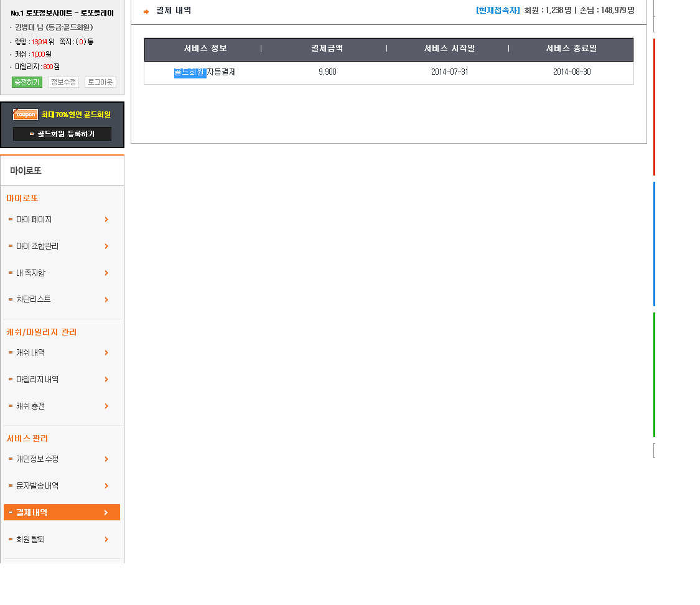
Task: Open 개인정보 수정 page
Action: [37, 459]
